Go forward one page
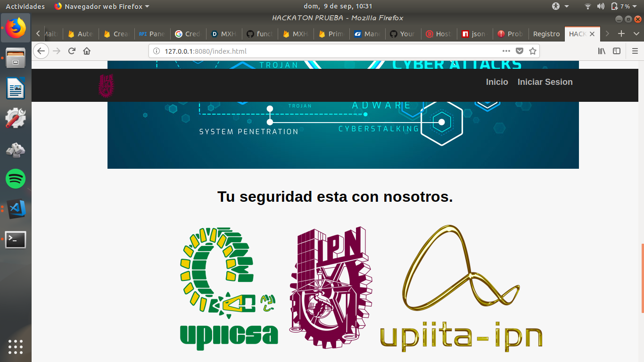This screenshot has height=362, width=644. tap(57, 51)
